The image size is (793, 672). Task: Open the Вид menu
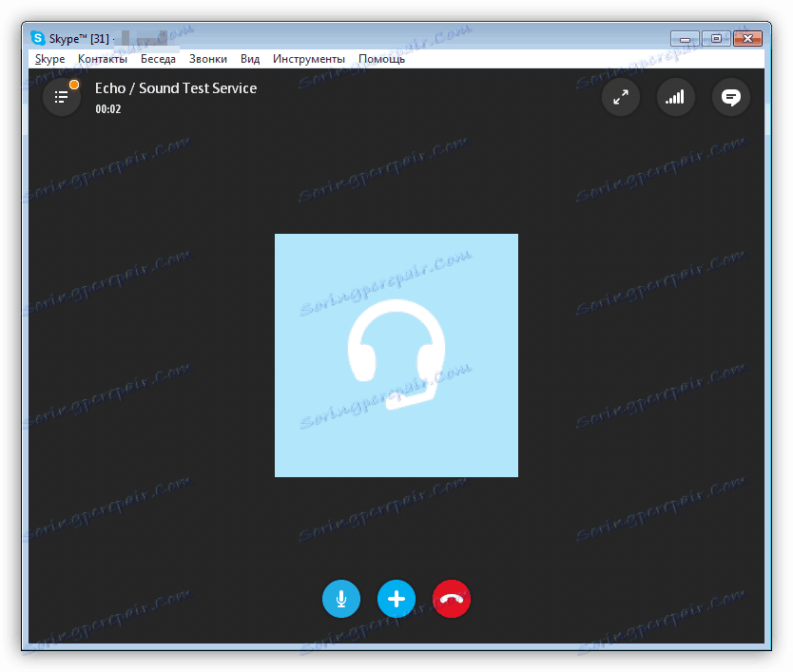[x=250, y=58]
